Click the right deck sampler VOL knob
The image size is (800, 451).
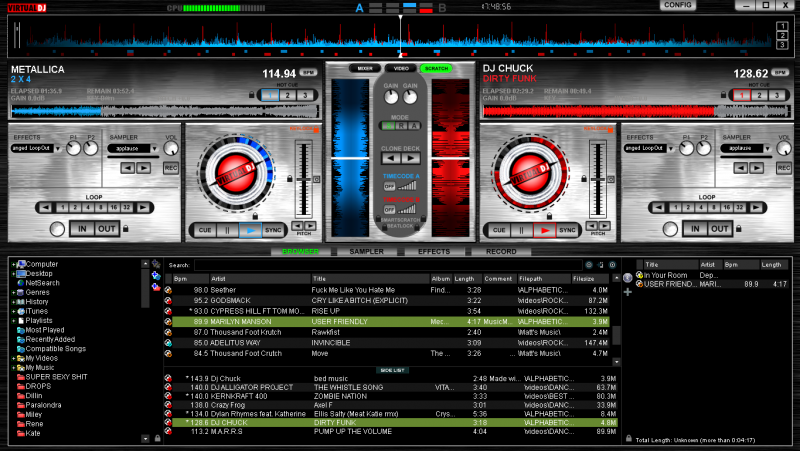[784, 148]
